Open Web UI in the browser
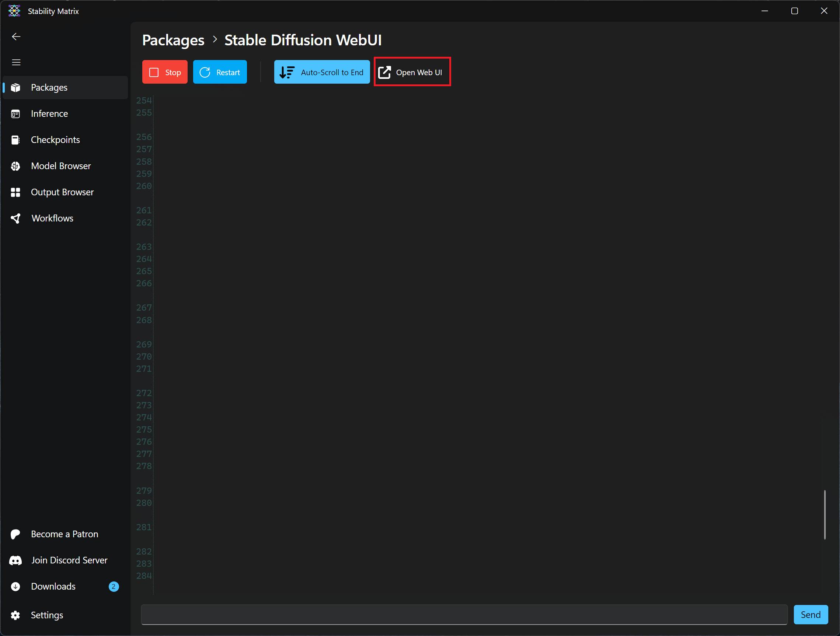 (412, 72)
